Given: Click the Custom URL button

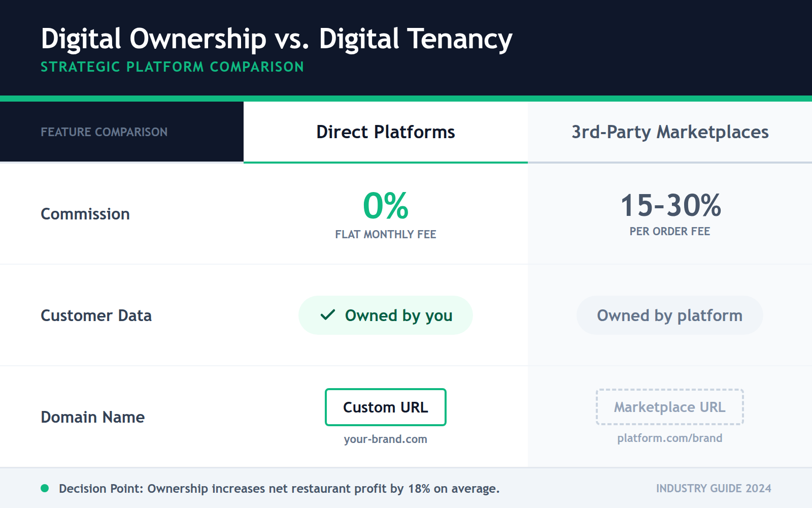Looking at the screenshot, I should click(385, 407).
